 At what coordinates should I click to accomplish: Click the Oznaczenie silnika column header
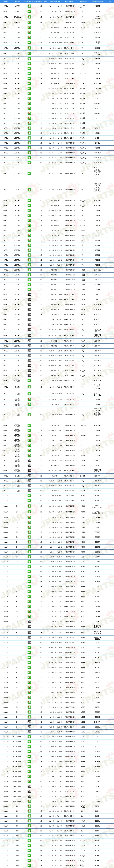pos(98,2)
